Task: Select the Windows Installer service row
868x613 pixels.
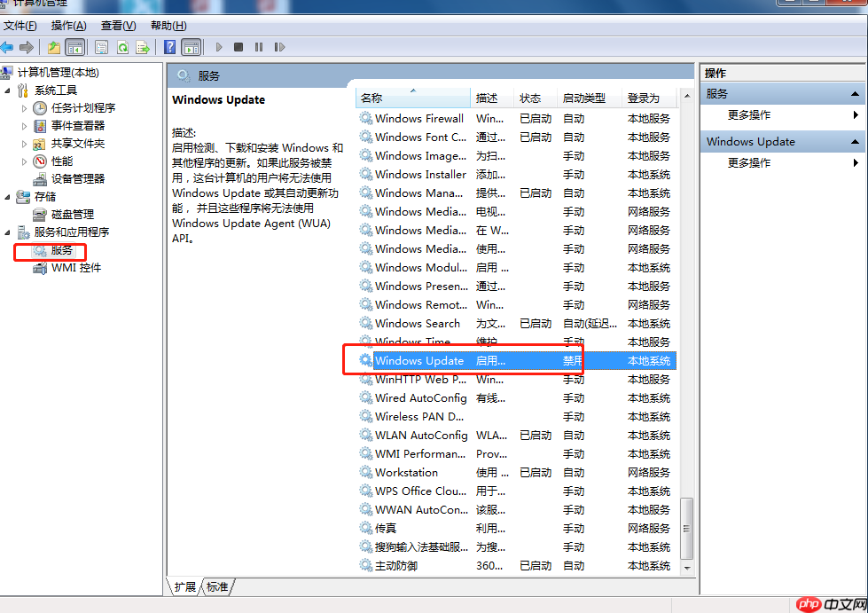Action: coord(517,175)
